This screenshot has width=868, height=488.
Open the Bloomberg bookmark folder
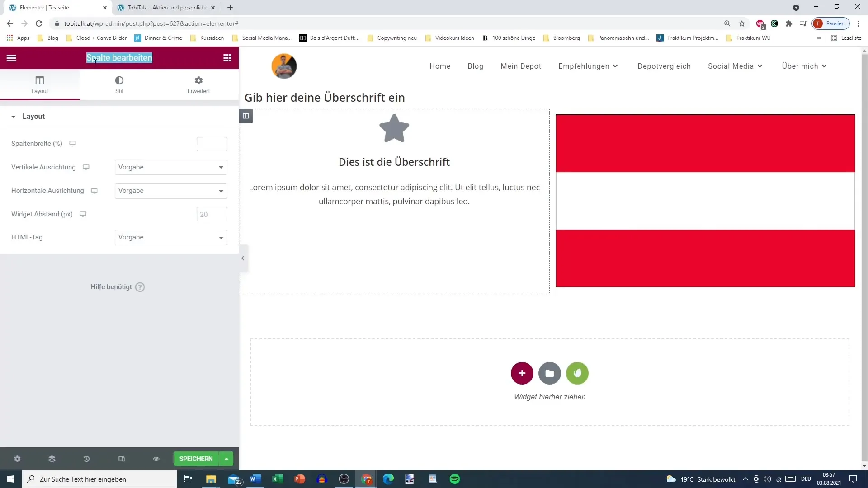[561, 38]
